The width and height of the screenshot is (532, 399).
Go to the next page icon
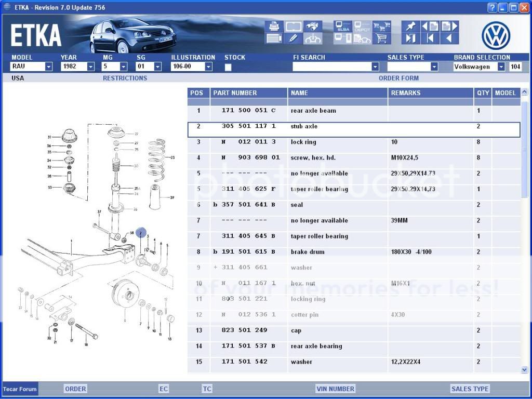tap(449, 26)
